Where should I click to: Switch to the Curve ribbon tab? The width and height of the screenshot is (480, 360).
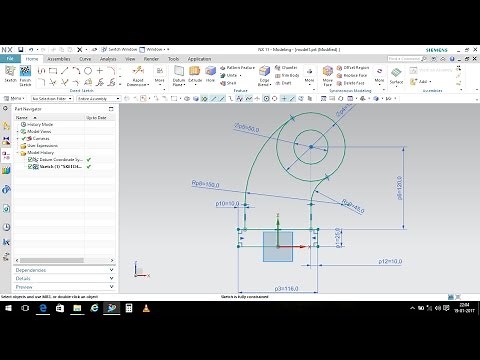(85, 59)
